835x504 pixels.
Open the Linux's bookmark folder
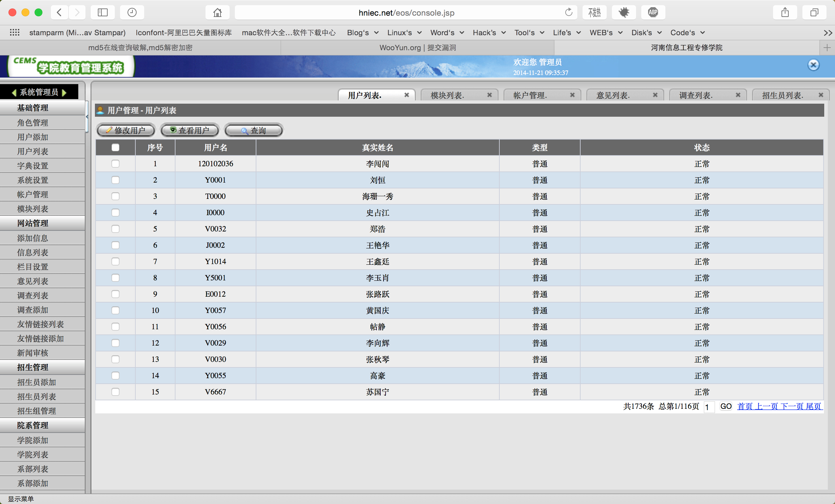pos(404,33)
